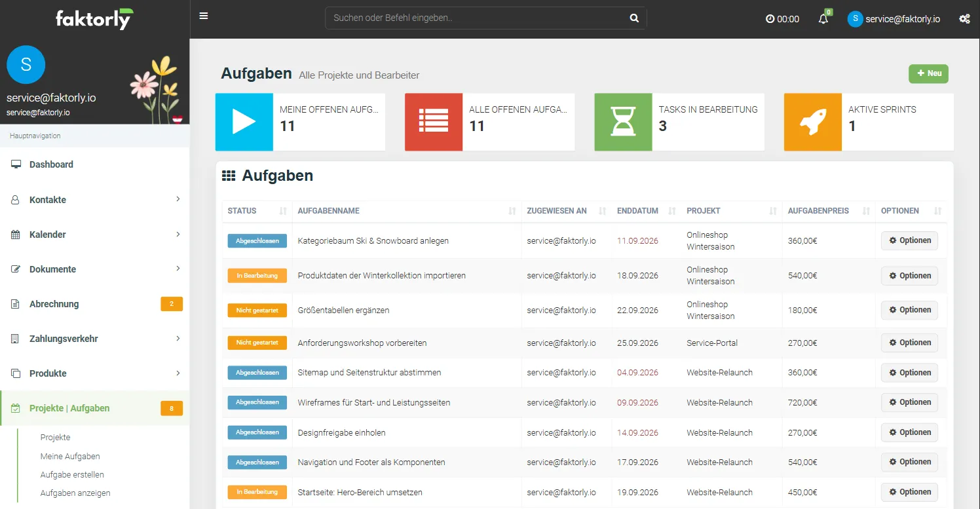The image size is (980, 509).
Task: Click the large S profile avatar
Action: 26,64
